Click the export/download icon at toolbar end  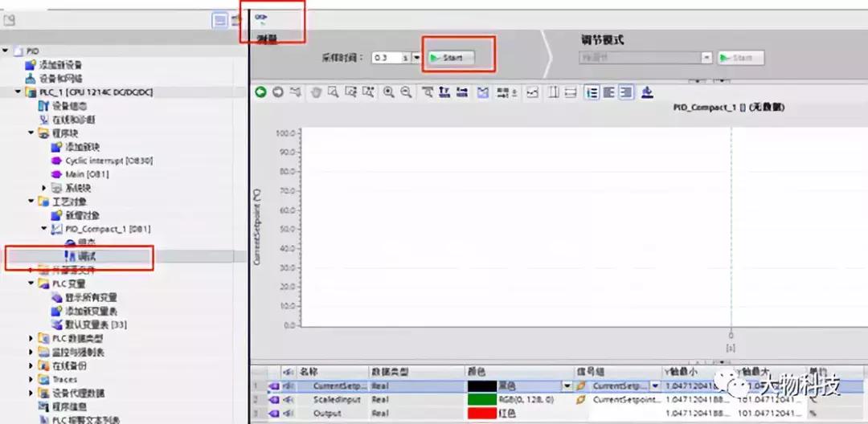pyautogui.click(x=646, y=92)
